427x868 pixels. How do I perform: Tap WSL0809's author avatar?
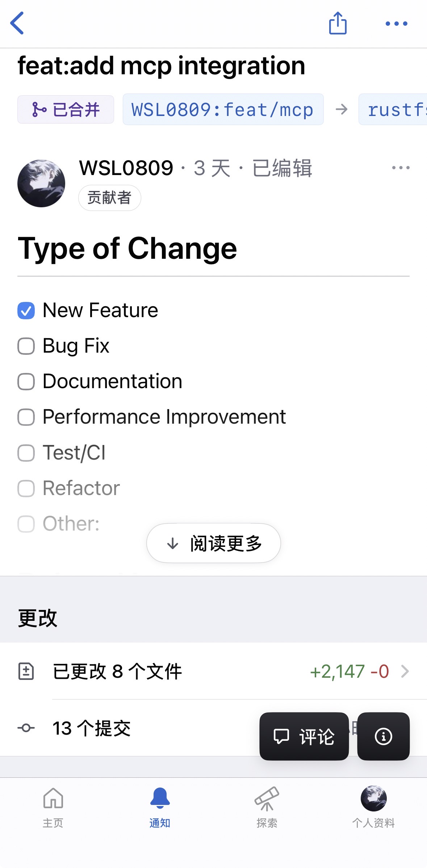(x=41, y=183)
